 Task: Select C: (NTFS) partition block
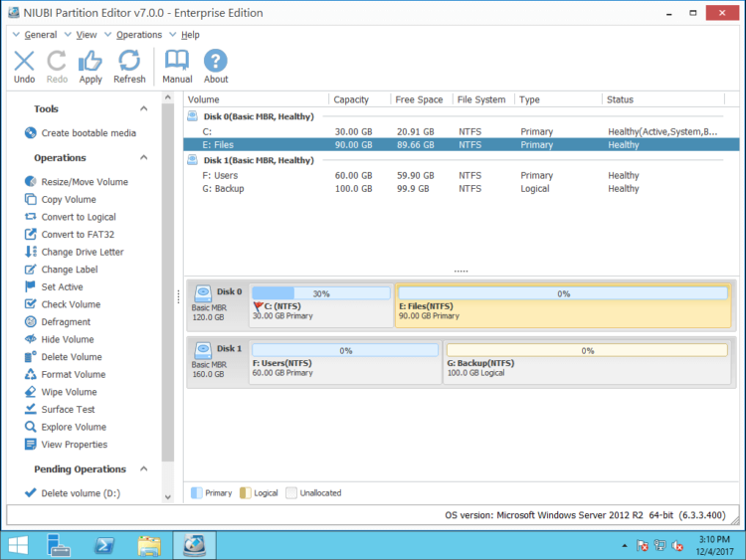[321, 305]
